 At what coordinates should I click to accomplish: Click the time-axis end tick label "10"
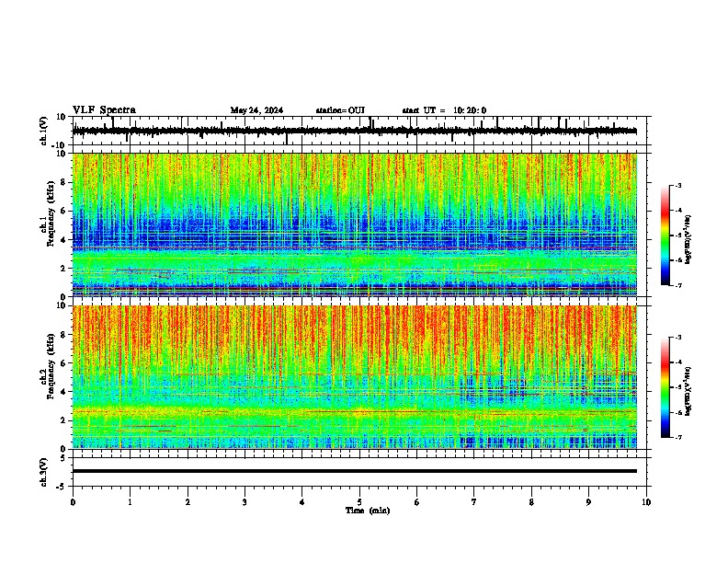(646, 502)
